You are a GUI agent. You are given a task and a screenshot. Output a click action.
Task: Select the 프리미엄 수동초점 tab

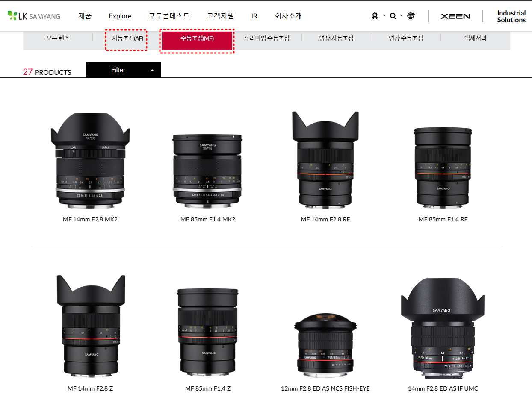tap(266, 38)
